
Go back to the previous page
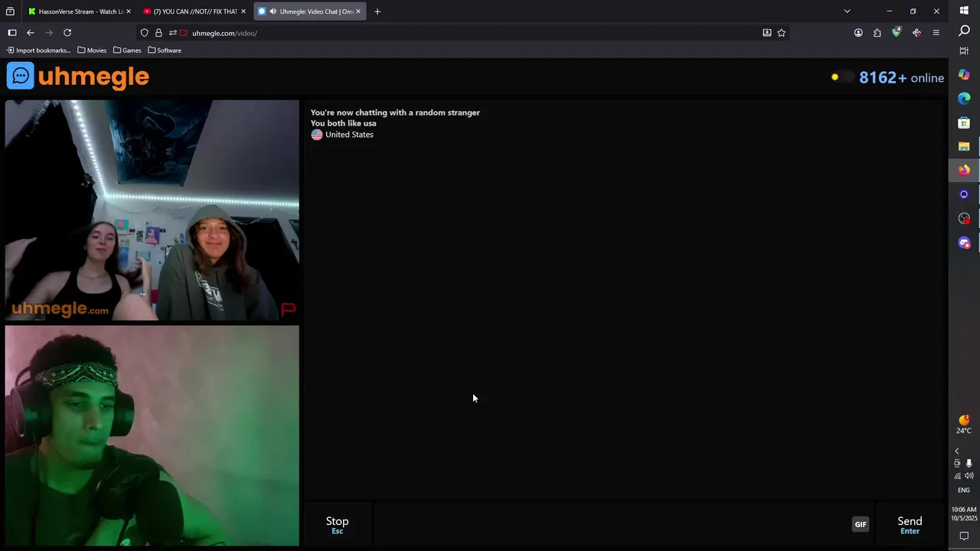[31, 33]
